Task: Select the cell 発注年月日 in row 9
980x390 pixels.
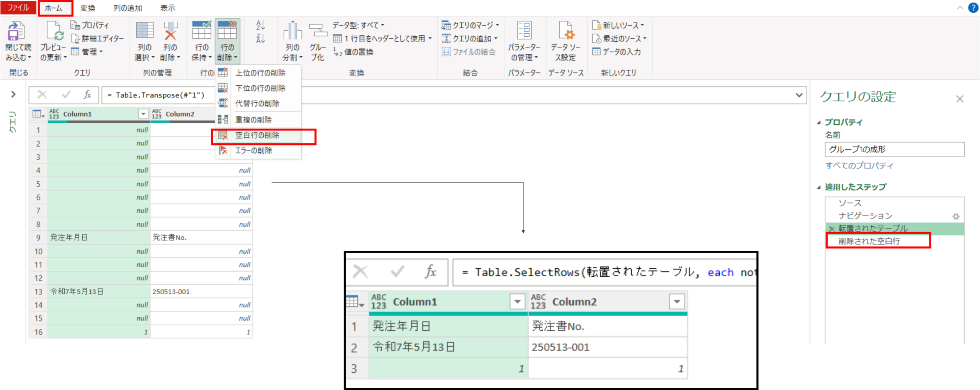Action: (x=99, y=238)
